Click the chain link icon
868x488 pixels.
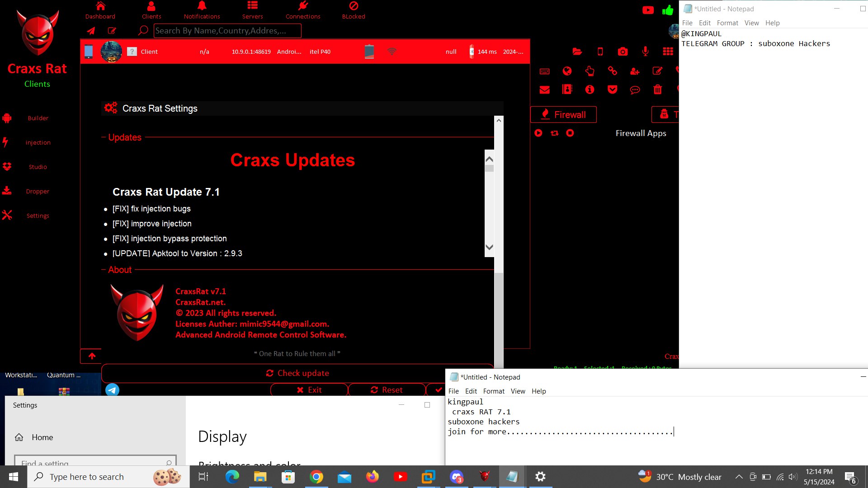[x=612, y=71]
